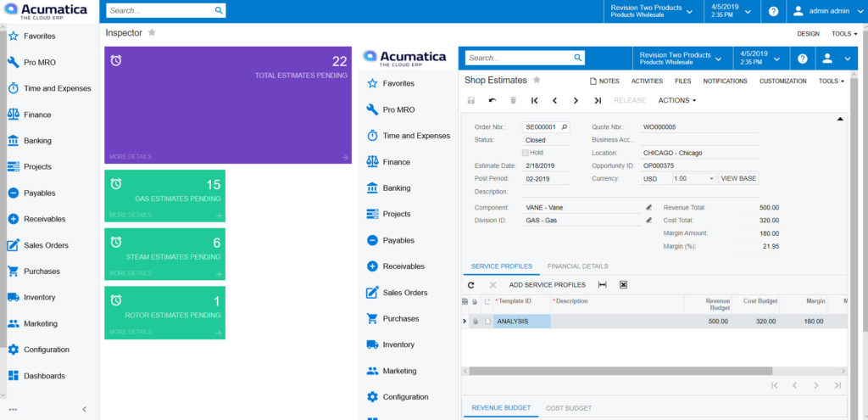868x420 pixels.
Task: Go to the previous record in Shop Estimates
Action: pos(554,100)
